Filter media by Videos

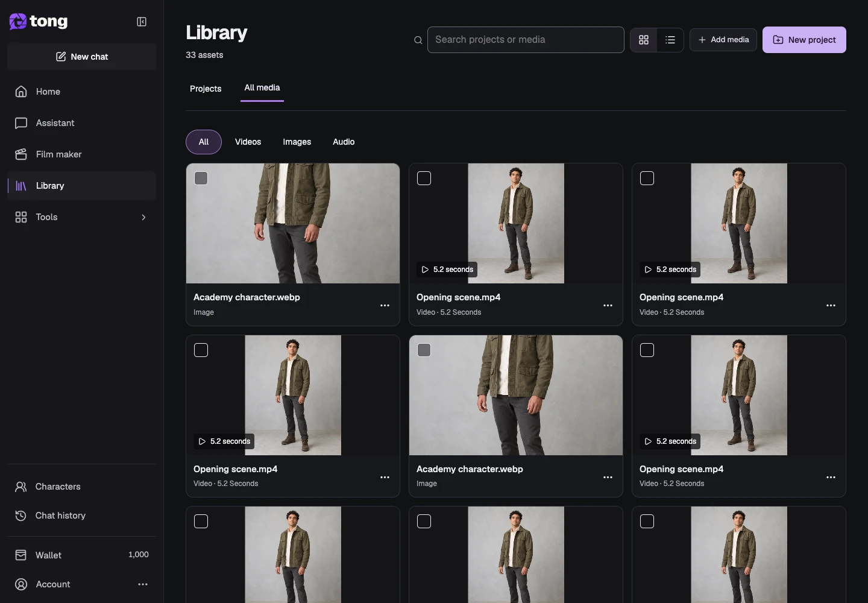(248, 142)
